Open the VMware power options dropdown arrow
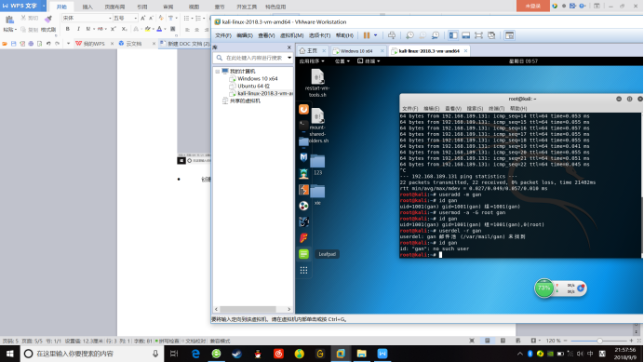The image size is (644, 362). coord(375,35)
